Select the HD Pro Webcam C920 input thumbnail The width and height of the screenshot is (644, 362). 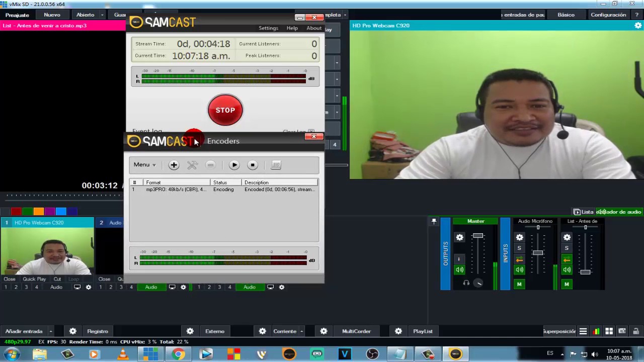click(x=47, y=251)
